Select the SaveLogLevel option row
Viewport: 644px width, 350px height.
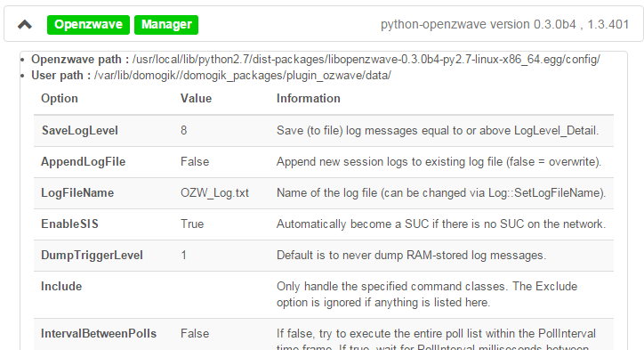324,131
